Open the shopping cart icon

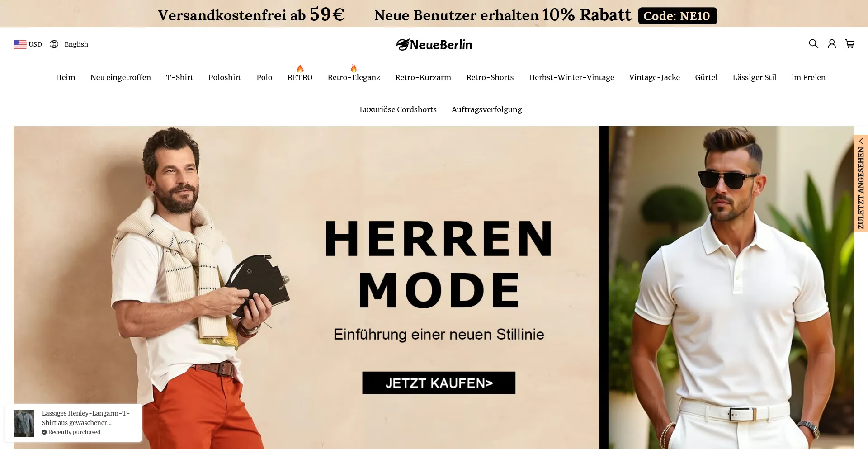coord(850,44)
